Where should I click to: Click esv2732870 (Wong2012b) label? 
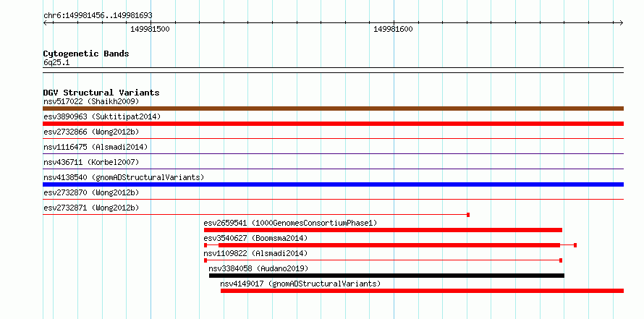[91, 192]
